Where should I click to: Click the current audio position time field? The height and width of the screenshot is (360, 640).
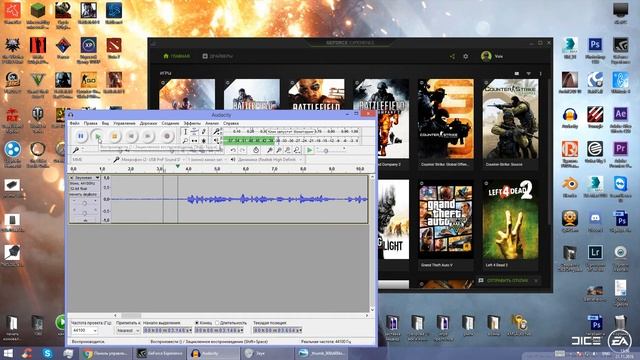pos(278,330)
